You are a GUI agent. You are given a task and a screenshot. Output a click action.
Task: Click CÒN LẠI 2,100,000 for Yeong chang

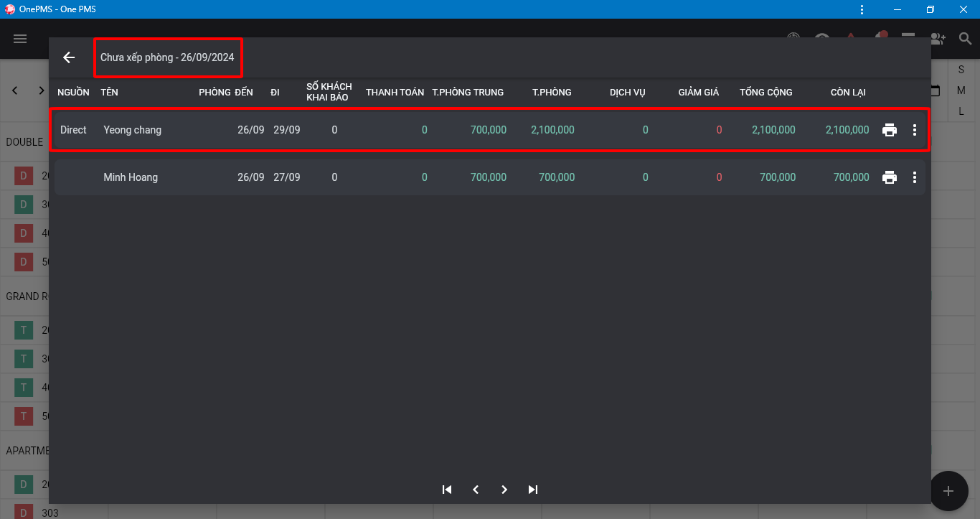[847, 130]
